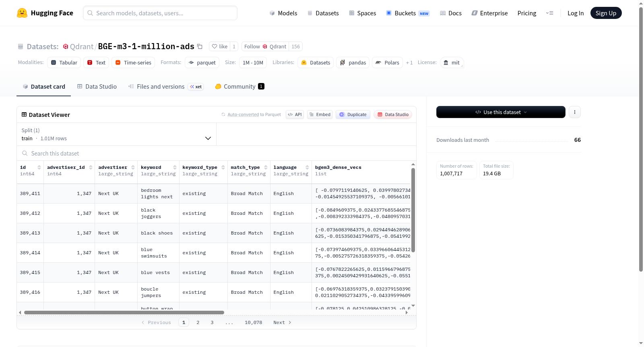
Task: Select the id cell 389,415
Action: coord(30,272)
